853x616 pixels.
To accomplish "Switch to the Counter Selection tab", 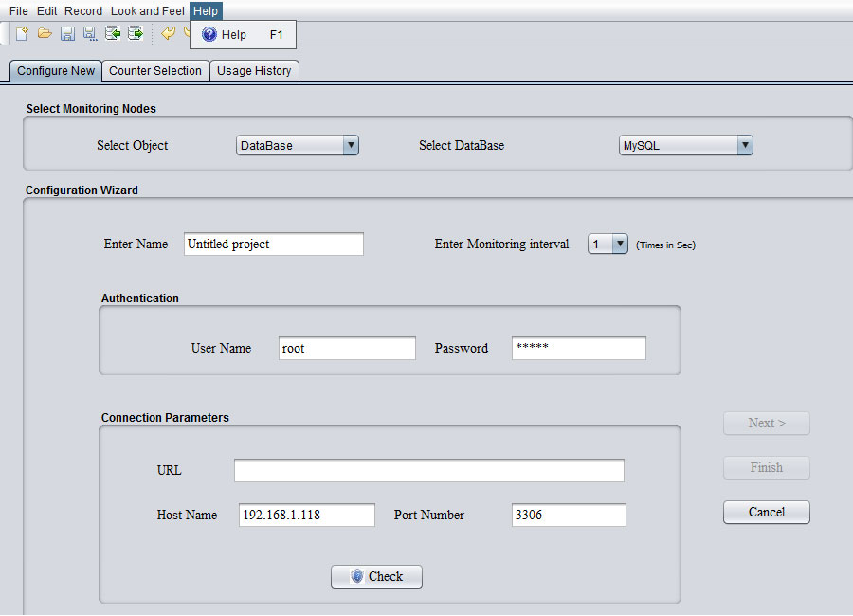I will pyautogui.click(x=155, y=71).
